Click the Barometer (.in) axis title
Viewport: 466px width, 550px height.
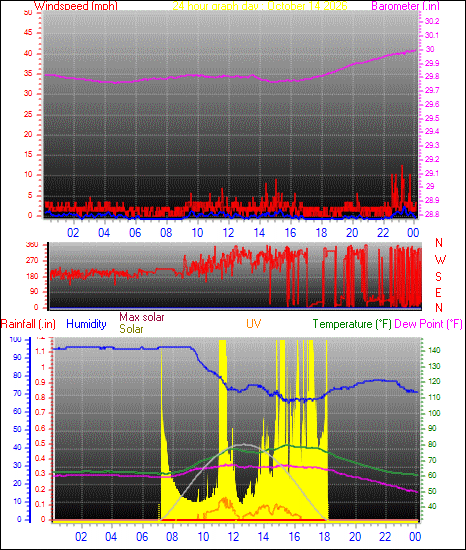click(x=405, y=6)
